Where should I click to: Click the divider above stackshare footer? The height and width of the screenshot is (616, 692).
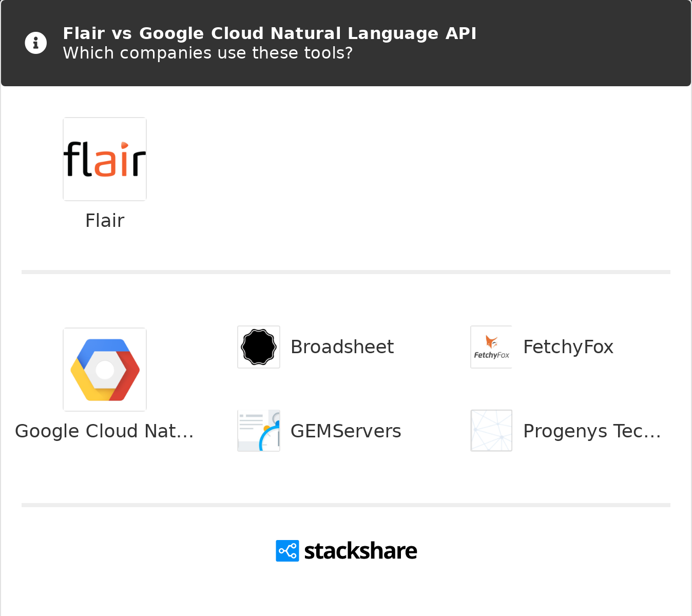pos(346,505)
